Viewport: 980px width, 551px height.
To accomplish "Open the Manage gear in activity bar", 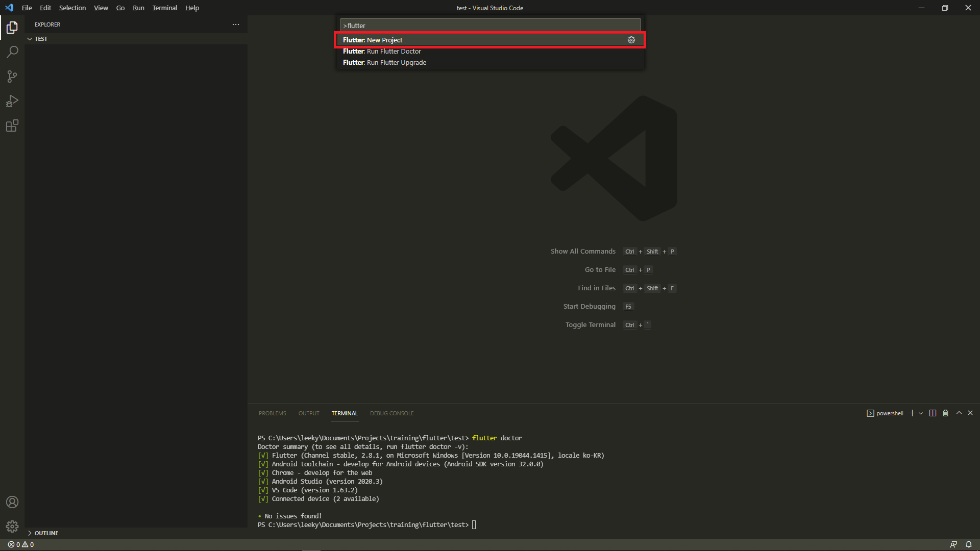I will (x=12, y=526).
